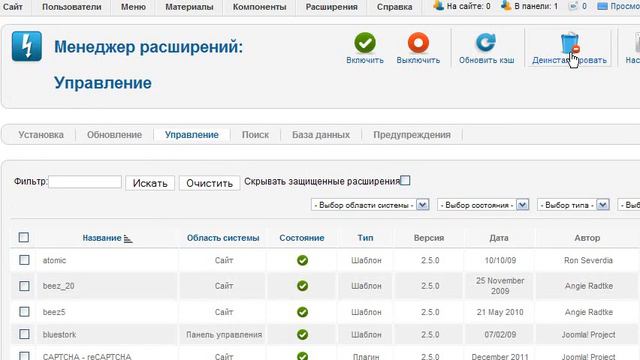
Task: Refresh cache with the Обновить кэш icon
Action: [x=486, y=43]
